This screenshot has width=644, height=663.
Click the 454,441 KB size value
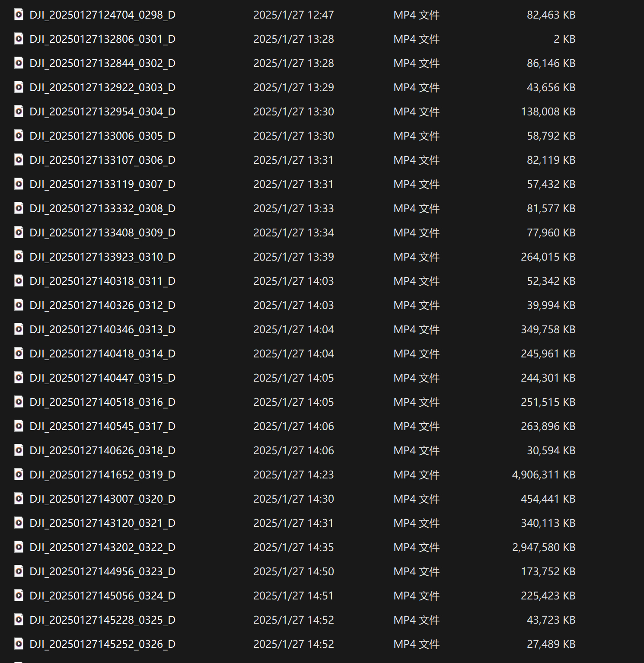point(548,499)
